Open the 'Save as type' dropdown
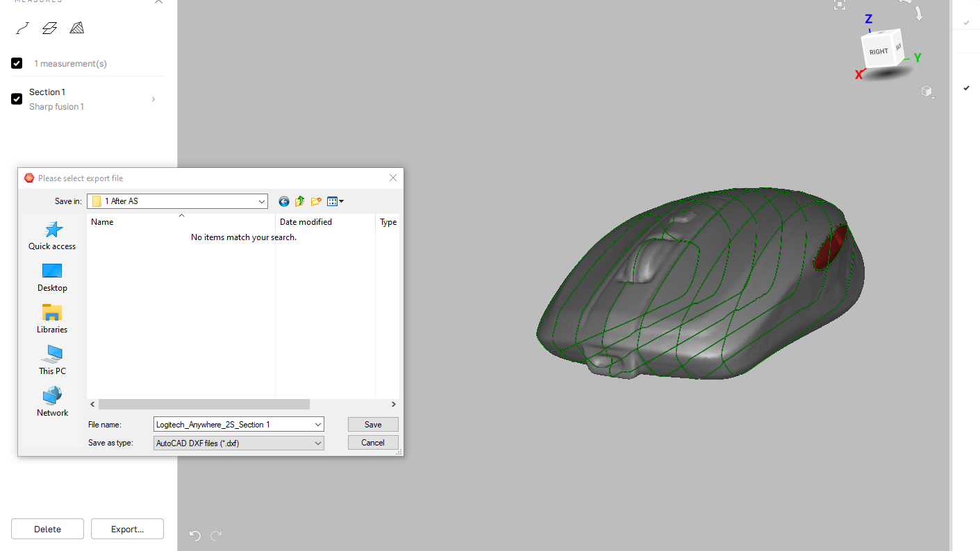 click(239, 443)
